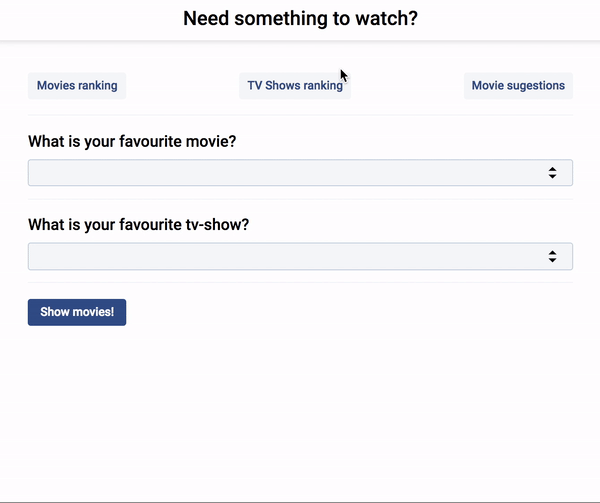This screenshot has height=503, width=600.
Task: Click the up-down arrows on tv-show select
Action: [x=552, y=256]
